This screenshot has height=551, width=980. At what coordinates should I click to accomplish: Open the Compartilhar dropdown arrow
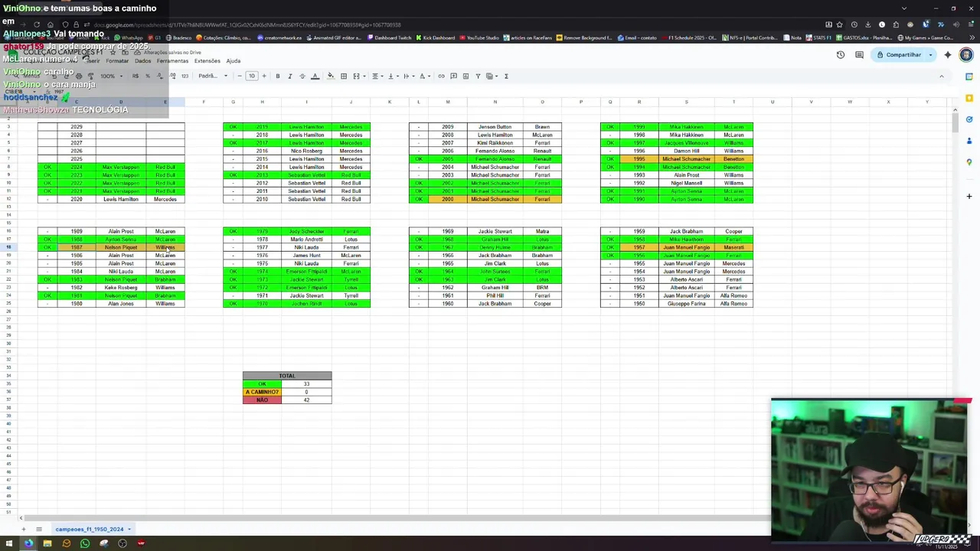coord(931,54)
